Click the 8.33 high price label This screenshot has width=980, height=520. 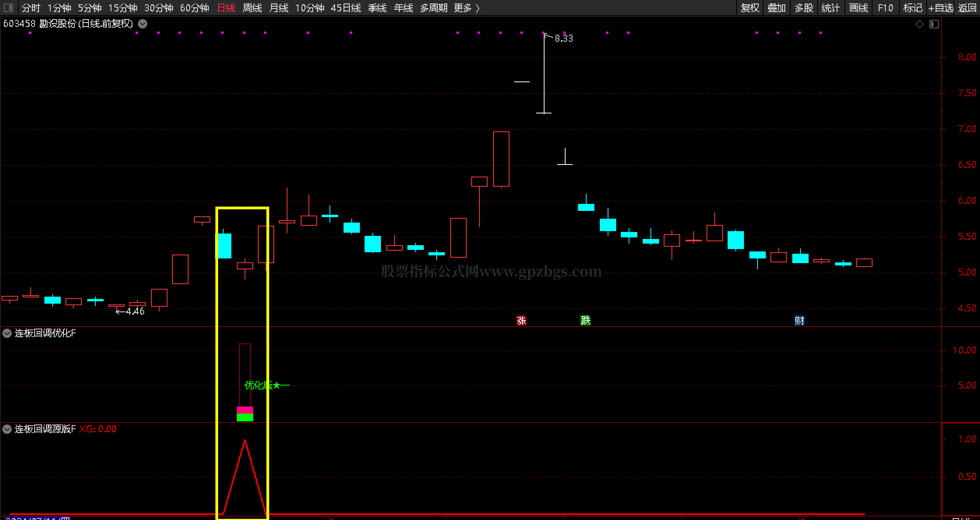[x=564, y=38]
